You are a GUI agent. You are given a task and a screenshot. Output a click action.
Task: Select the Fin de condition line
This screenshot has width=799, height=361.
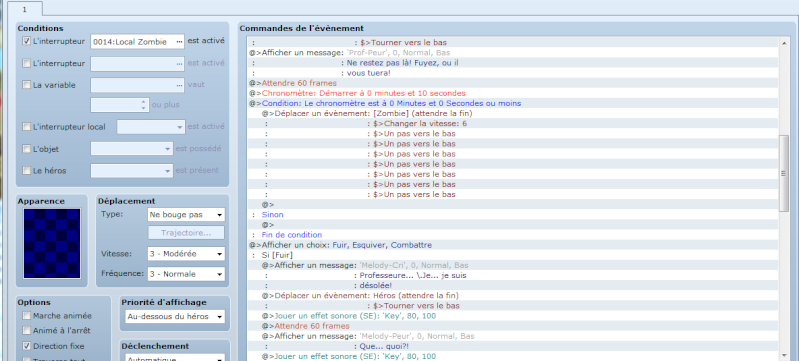coord(512,235)
